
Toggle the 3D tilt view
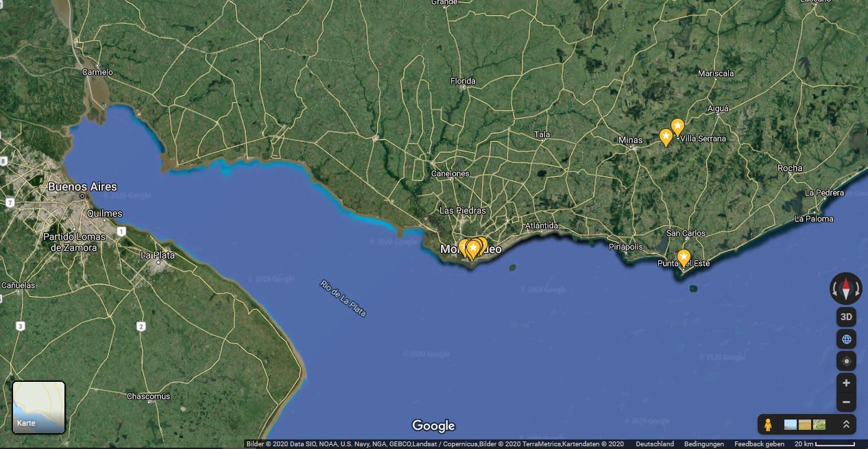[846, 317]
